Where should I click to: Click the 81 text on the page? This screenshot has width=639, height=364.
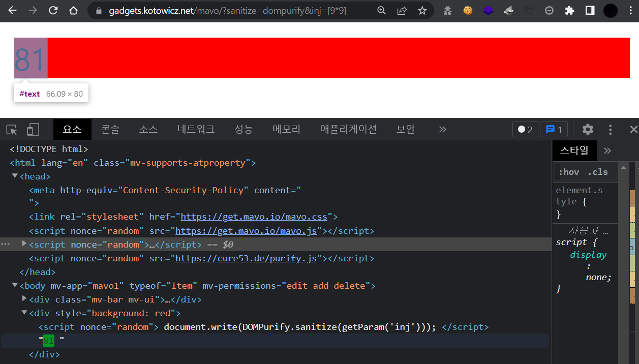(x=30, y=59)
